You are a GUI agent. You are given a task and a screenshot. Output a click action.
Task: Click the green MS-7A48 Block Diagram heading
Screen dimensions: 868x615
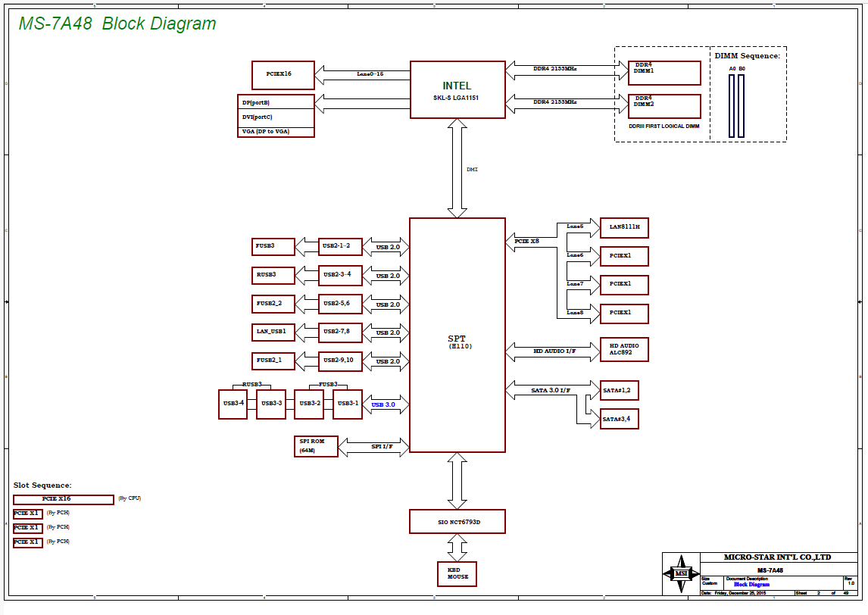[117, 23]
